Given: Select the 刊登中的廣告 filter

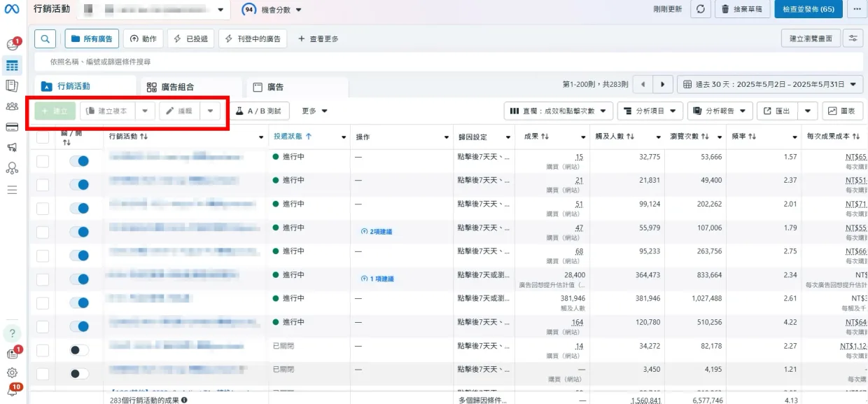Looking at the screenshot, I should tap(253, 39).
